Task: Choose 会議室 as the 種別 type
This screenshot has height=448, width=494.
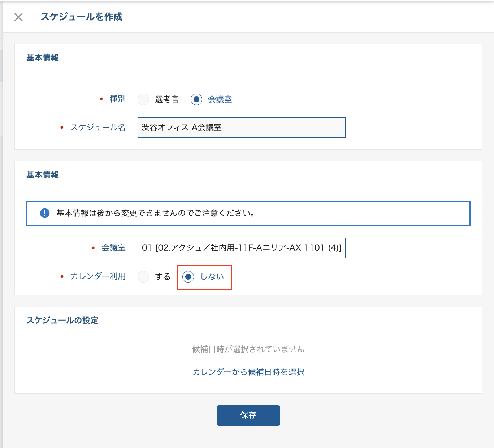Action: pyautogui.click(x=196, y=99)
